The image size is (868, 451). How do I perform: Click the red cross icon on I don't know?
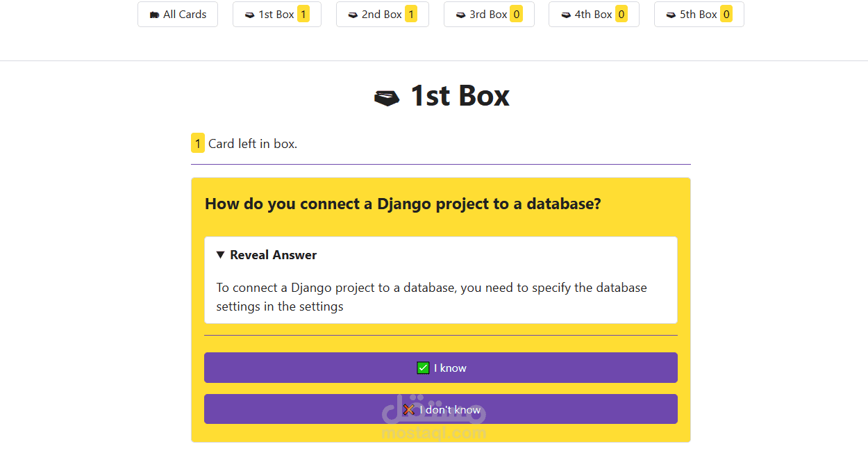point(408,409)
